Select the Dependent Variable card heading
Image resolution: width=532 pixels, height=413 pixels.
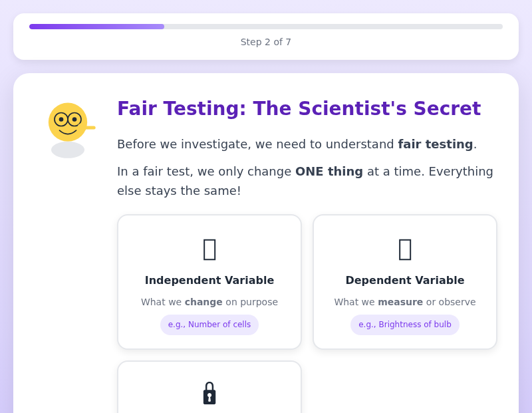pos(405,281)
